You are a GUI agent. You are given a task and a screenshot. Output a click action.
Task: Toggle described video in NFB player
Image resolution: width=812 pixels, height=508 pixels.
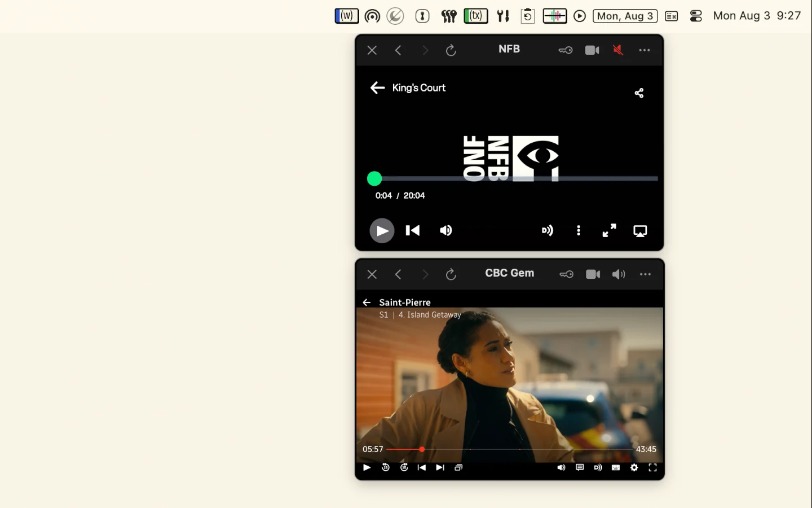point(548,230)
